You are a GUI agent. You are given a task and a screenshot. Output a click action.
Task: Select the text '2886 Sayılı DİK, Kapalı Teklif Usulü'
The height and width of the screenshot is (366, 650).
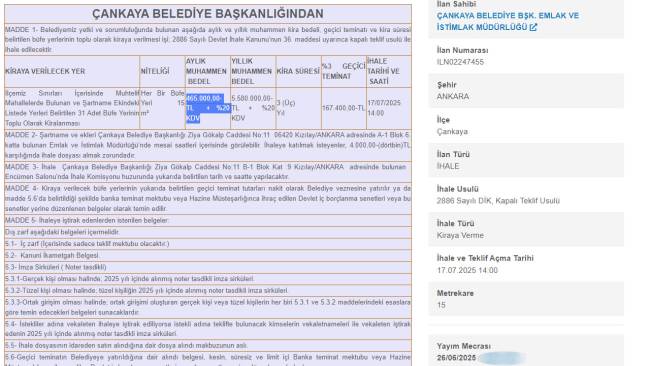point(498,201)
